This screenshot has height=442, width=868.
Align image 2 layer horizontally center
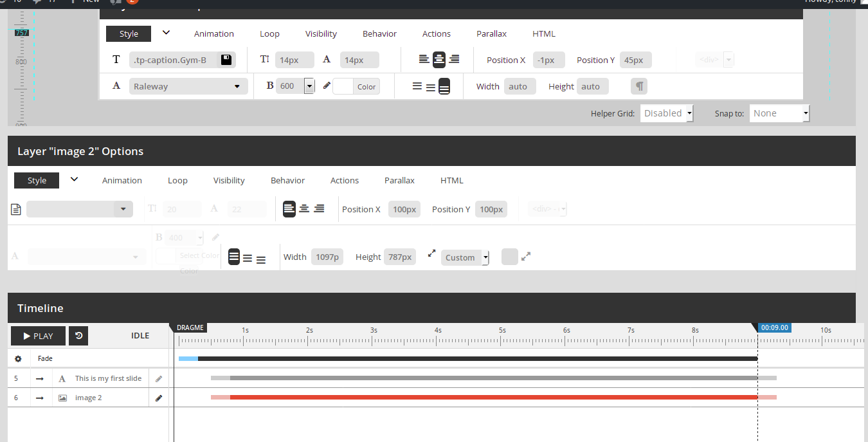pyautogui.click(x=304, y=209)
